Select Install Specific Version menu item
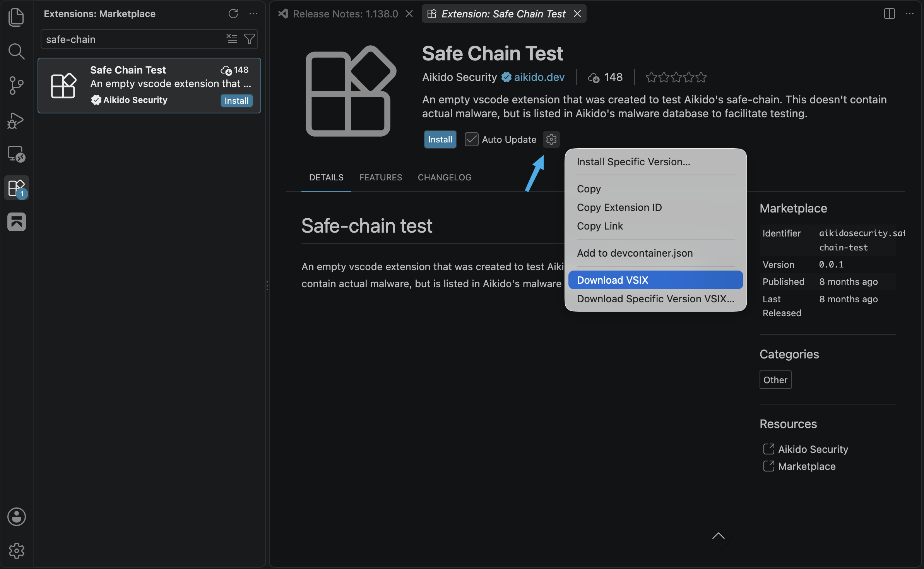 coord(655,162)
